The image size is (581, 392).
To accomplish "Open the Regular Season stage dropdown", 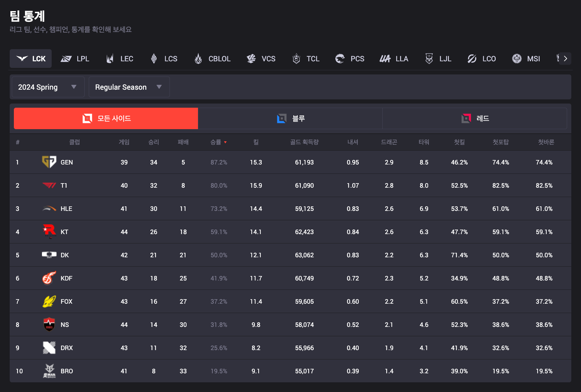I will 129,87.
